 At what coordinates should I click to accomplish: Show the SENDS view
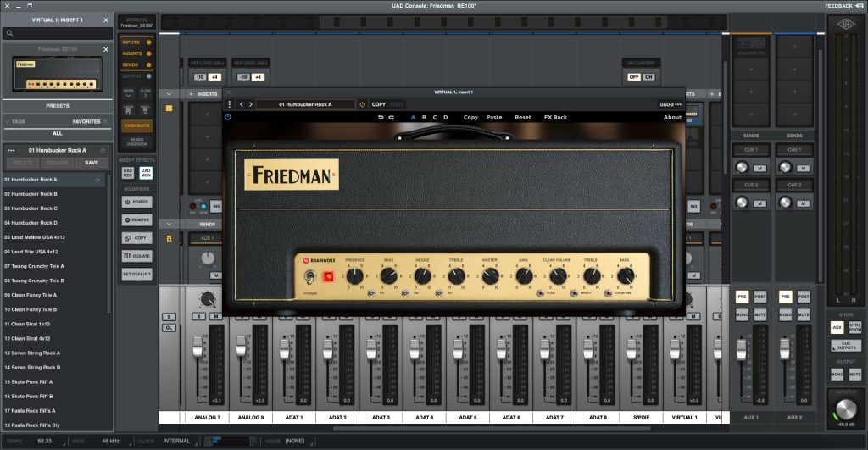point(136,64)
